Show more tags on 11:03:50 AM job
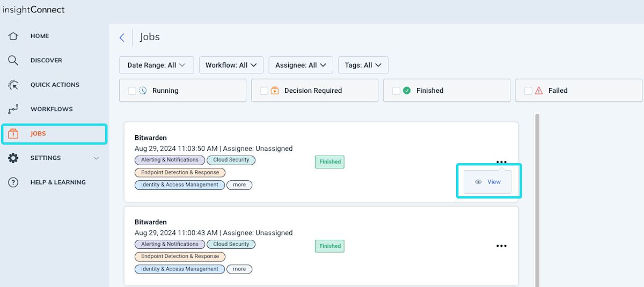Screen dimensions: 644x287 point(239,185)
